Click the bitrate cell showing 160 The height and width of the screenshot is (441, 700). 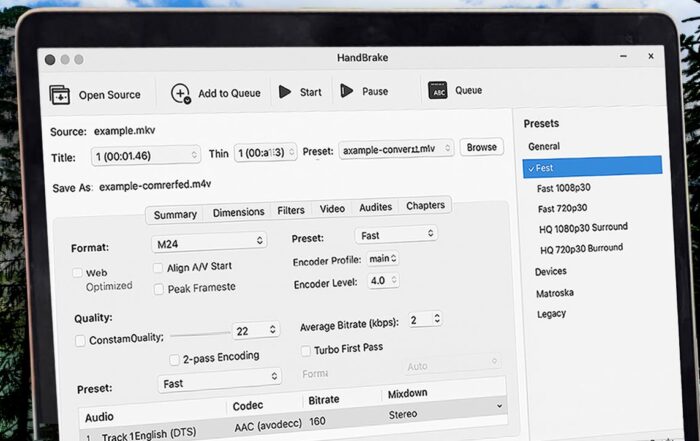[x=317, y=421]
